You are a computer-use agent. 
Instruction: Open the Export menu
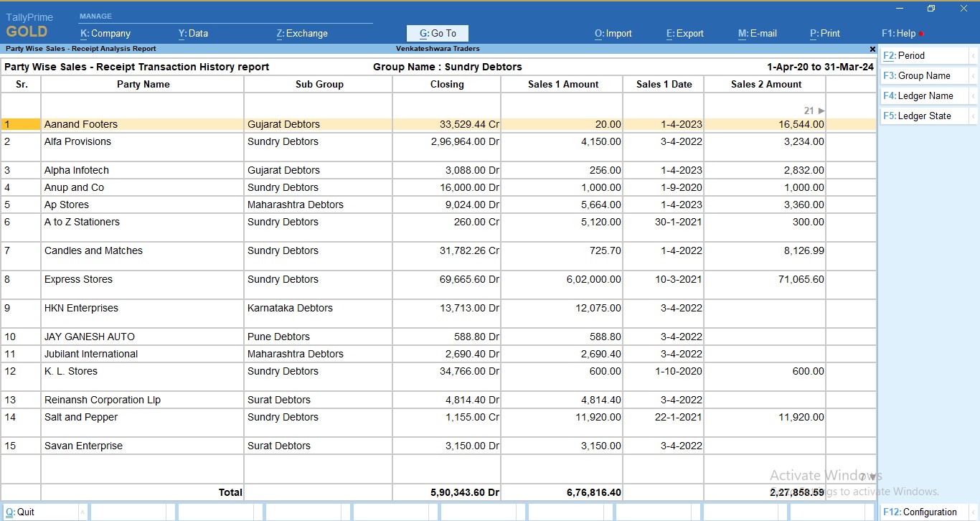[x=684, y=33]
